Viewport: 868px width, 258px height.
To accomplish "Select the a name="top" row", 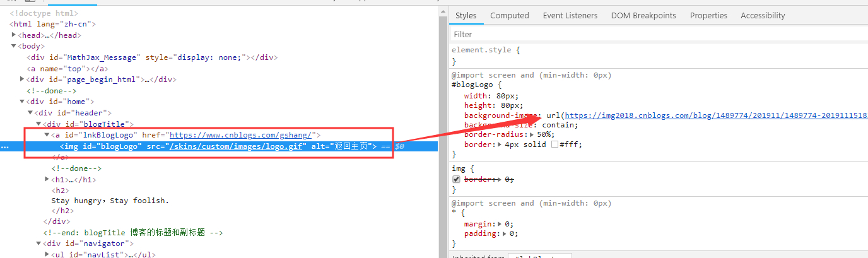I will pyautogui.click(x=67, y=68).
